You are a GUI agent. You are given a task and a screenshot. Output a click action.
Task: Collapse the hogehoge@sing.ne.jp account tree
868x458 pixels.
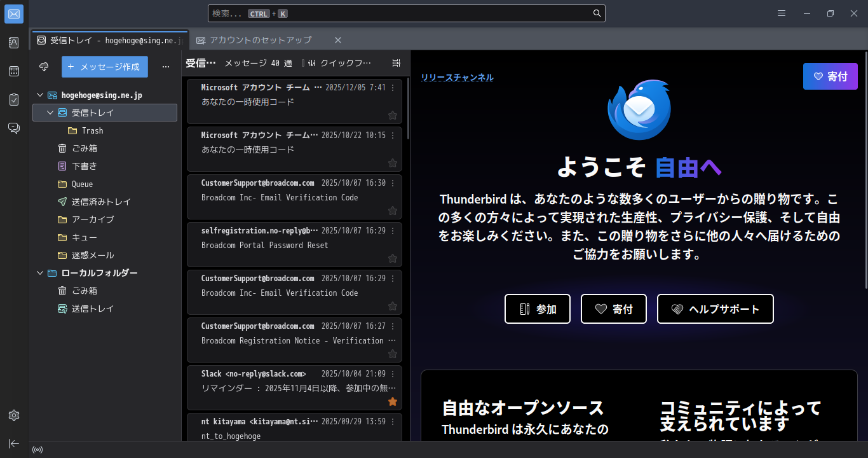coord(40,95)
